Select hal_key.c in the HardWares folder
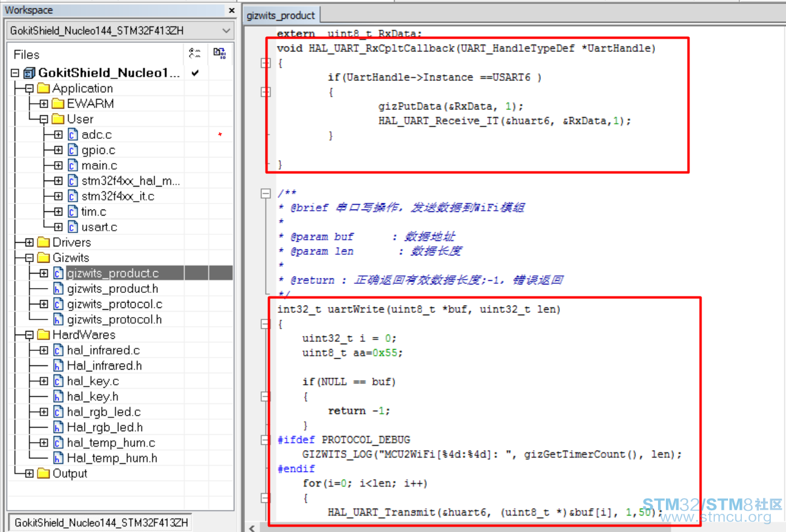 click(x=93, y=382)
